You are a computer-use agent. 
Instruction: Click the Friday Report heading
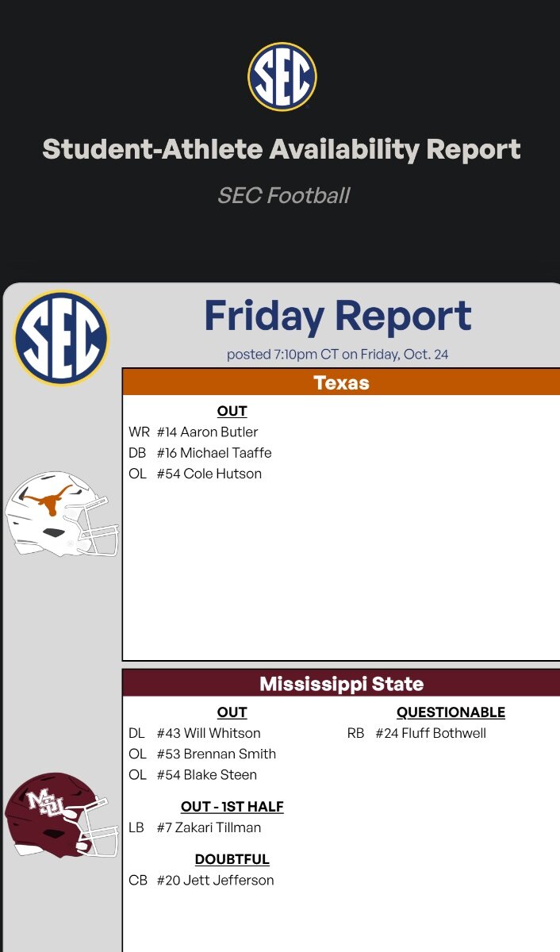click(338, 316)
